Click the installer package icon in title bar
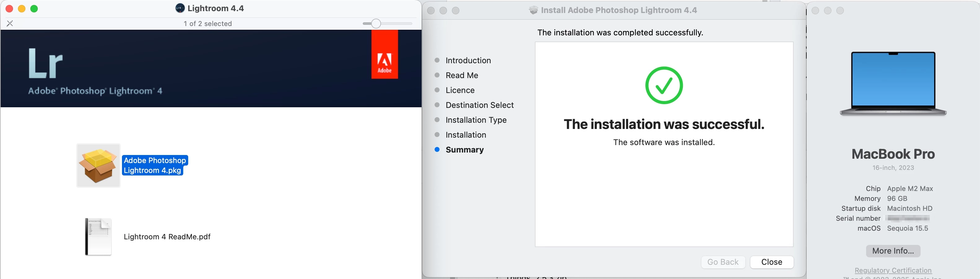The image size is (980, 279). 533,10
